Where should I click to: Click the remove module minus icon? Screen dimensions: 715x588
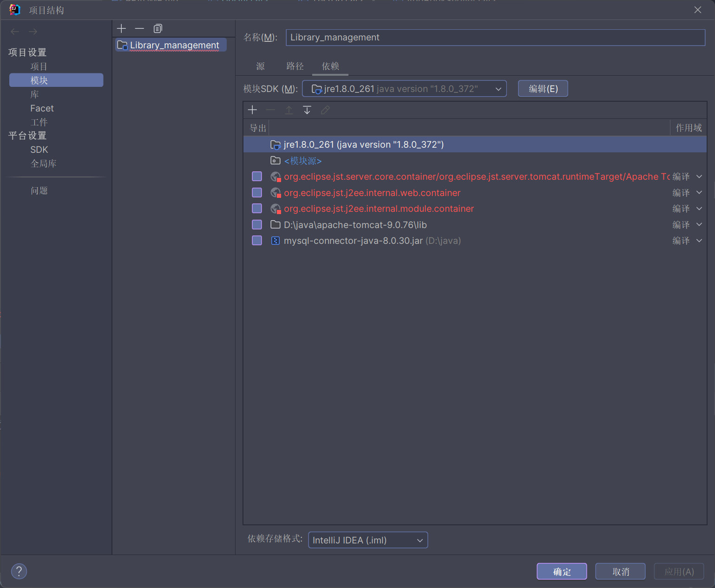[139, 29]
